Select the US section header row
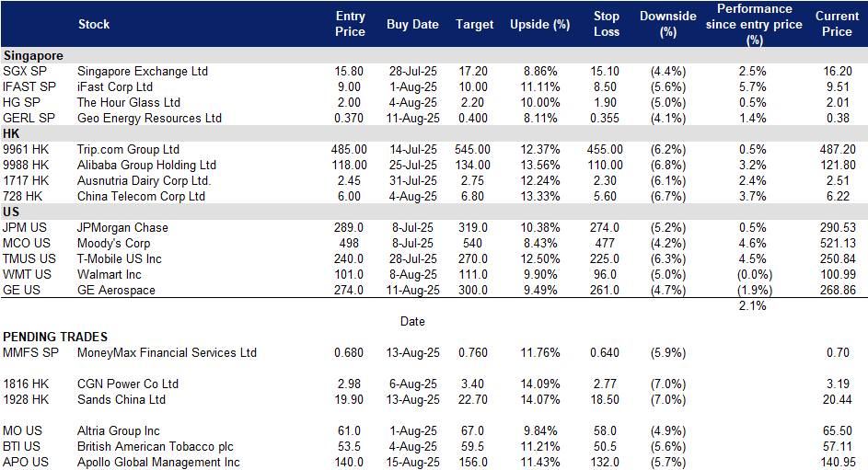Viewport: 868px width, 470px height. tap(434, 212)
